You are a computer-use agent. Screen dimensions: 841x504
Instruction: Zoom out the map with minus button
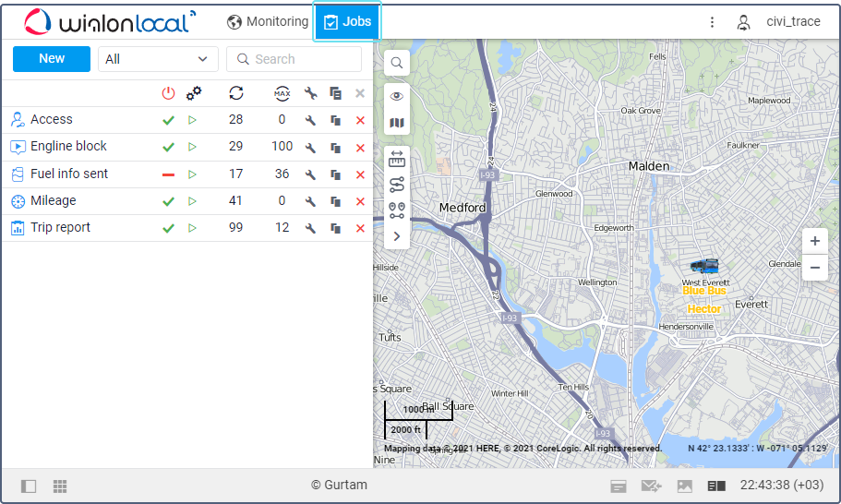pos(815,268)
